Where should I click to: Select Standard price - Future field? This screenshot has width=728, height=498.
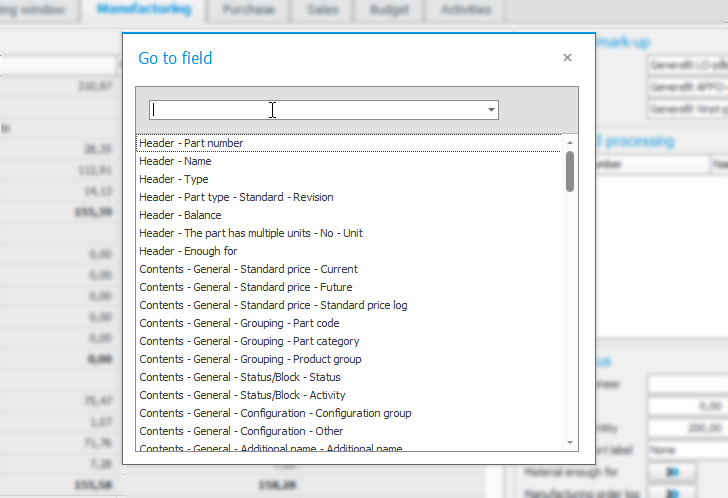pyautogui.click(x=246, y=287)
